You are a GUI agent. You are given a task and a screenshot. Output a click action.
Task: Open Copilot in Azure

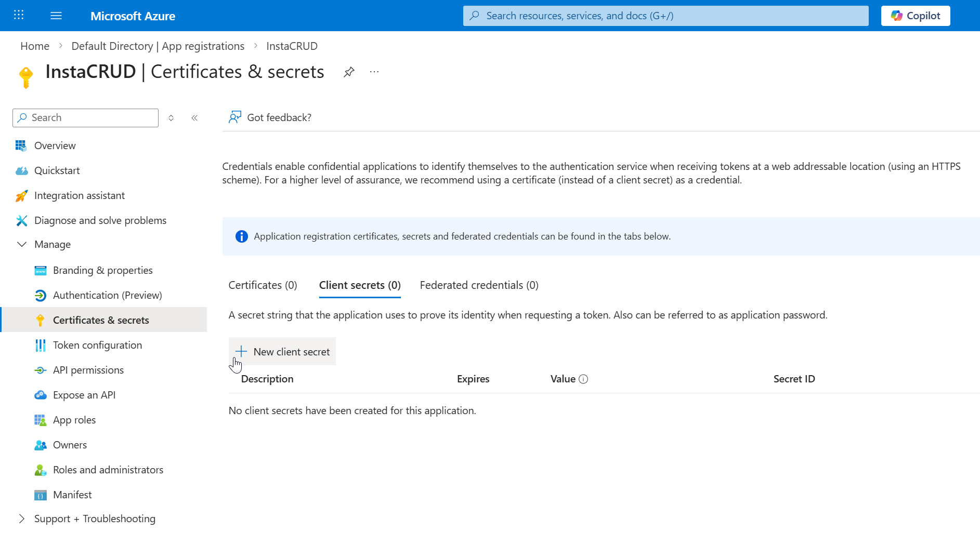[x=915, y=15]
